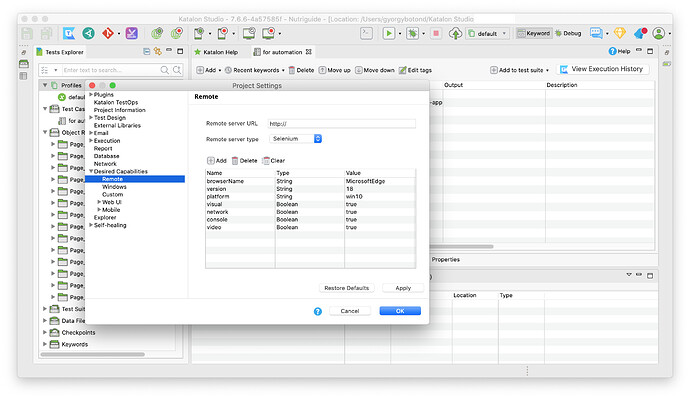Switch to the Debug perspective
690x399 pixels.
coord(568,33)
